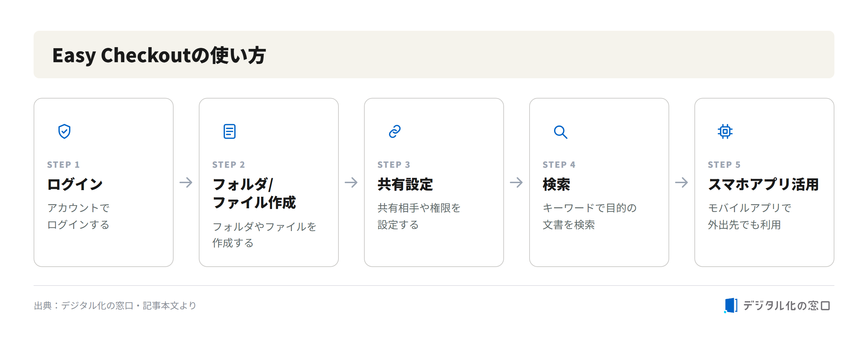Click the 'Easy Checkoutの使い方' heading
This screenshot has height=346, width=868.
pos(159,55)
